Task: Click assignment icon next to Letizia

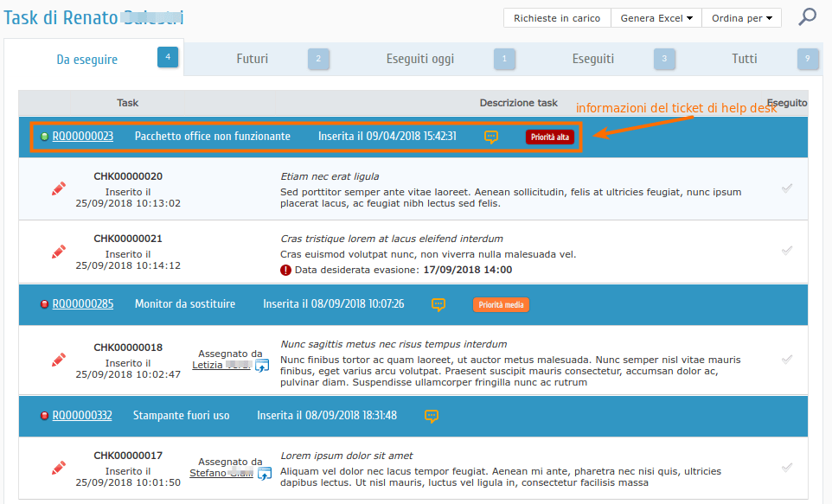Action: (262, 366)
